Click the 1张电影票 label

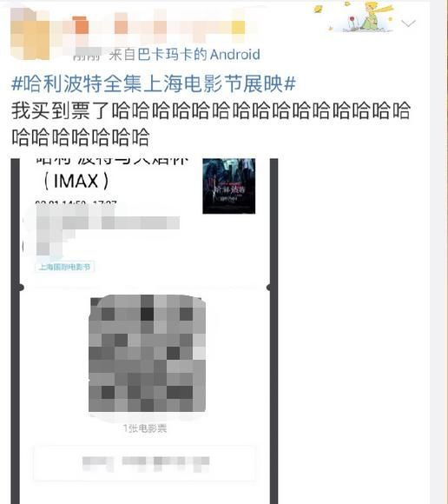(x=145, y=428)
